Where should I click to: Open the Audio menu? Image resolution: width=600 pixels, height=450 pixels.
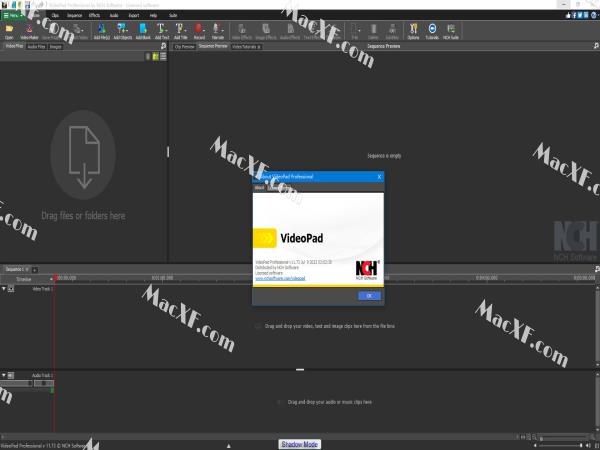click(114, 15)
